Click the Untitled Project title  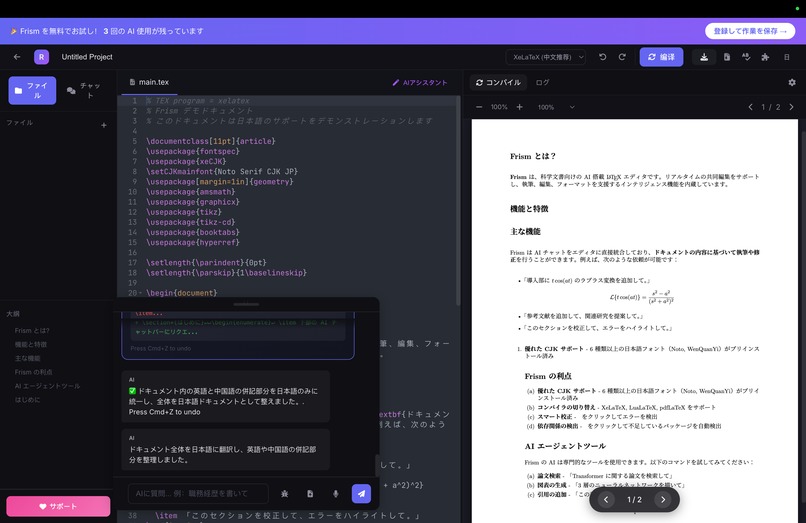87,57
